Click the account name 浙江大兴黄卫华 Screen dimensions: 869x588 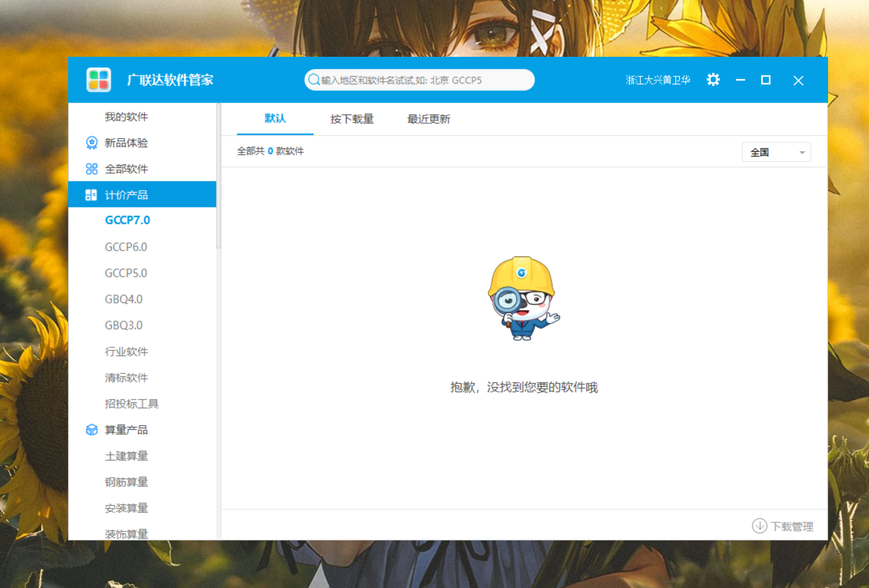[658, 80]
